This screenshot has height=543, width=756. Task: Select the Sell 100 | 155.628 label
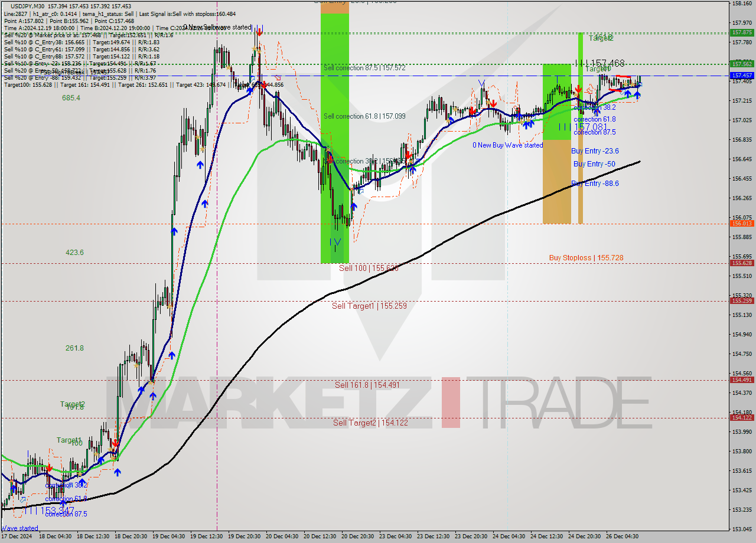tap(369, 269)
